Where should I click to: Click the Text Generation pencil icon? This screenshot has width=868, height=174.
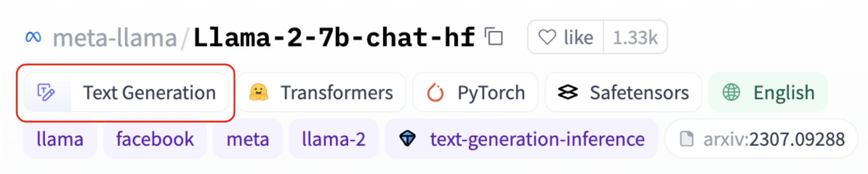[46, 92]
